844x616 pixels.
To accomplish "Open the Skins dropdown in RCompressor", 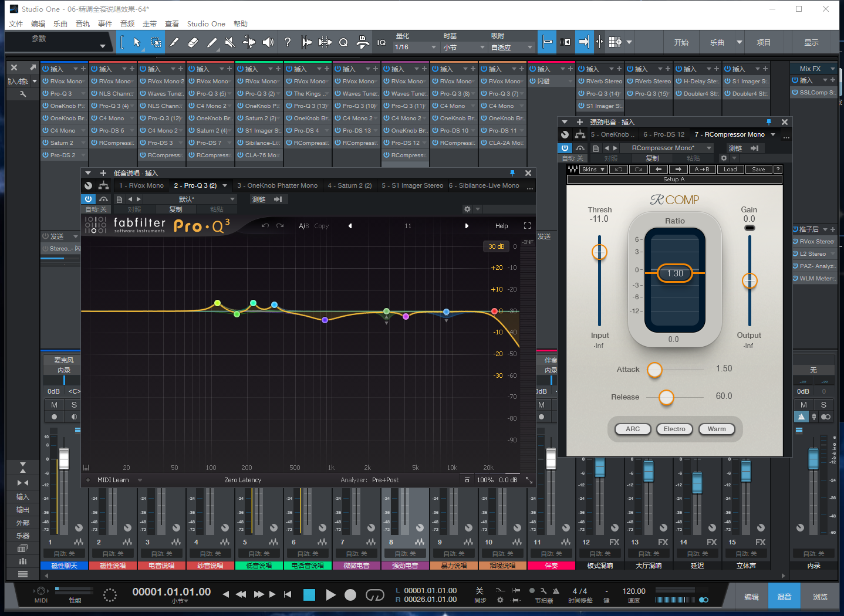I will click(x=593, y=170).
